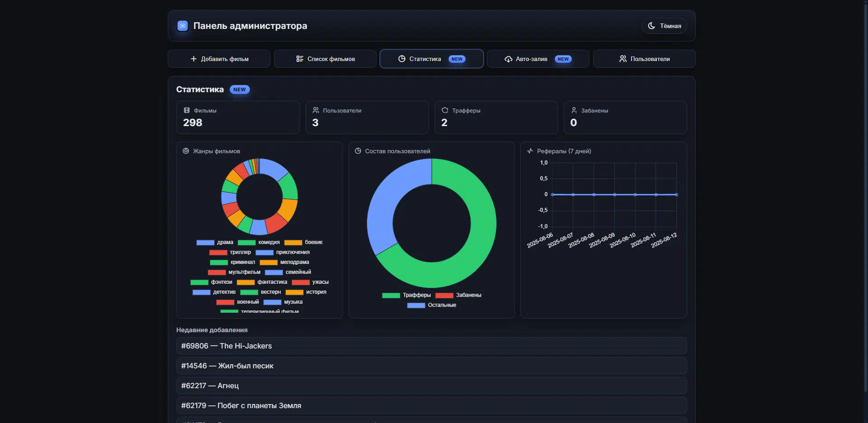Open recent entry Жил-был песик
This screenshot has width=868, height=423.
pyautogui.click(x=431, y=366)
